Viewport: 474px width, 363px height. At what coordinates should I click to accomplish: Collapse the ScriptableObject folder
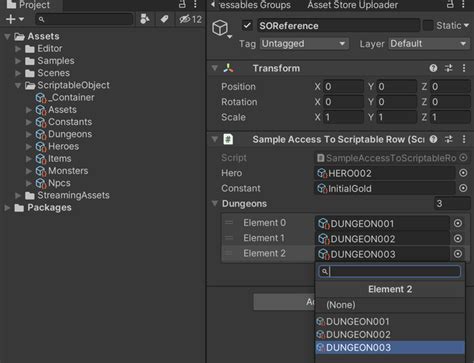[18, 85]
